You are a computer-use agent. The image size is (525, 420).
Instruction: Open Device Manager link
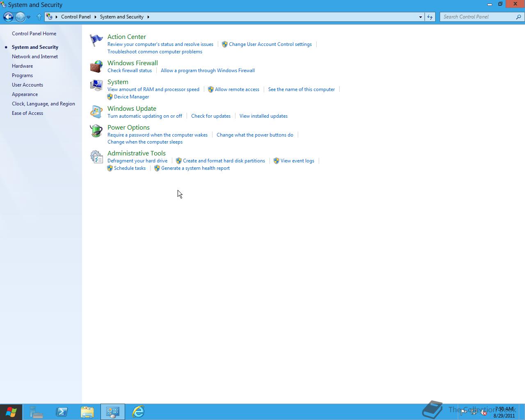[131, 97]
